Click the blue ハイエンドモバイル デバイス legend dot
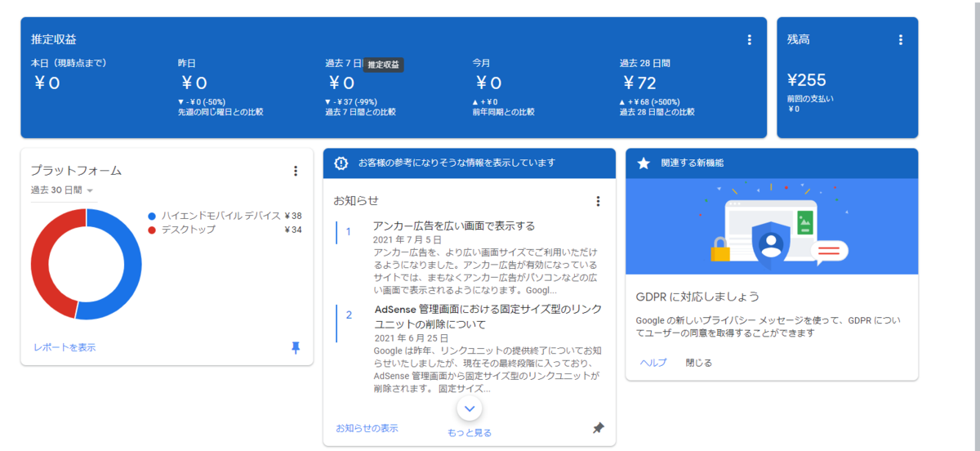Screen dimensions: 980x451 coord(152,217)
